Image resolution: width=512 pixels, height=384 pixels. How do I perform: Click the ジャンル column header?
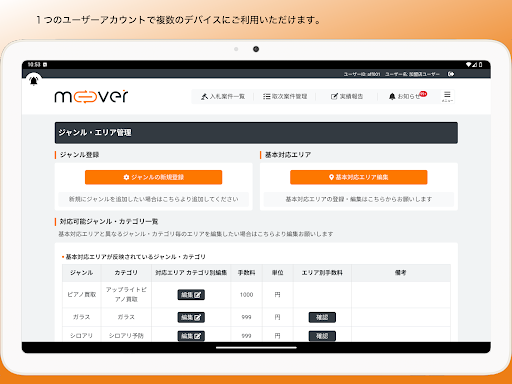pyautogui.click(x=81, y=273)
